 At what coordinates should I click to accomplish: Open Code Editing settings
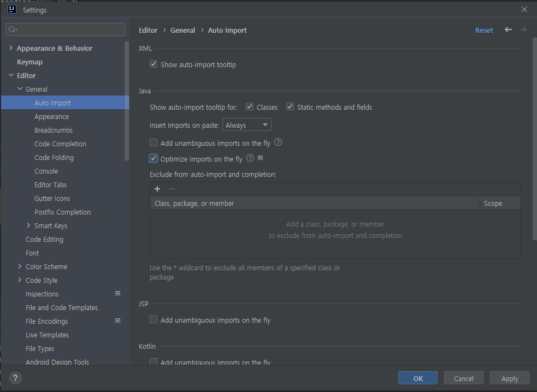44,239
